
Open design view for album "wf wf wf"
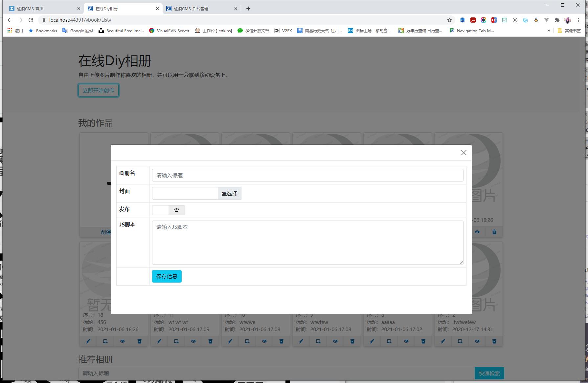coord(176,341)
